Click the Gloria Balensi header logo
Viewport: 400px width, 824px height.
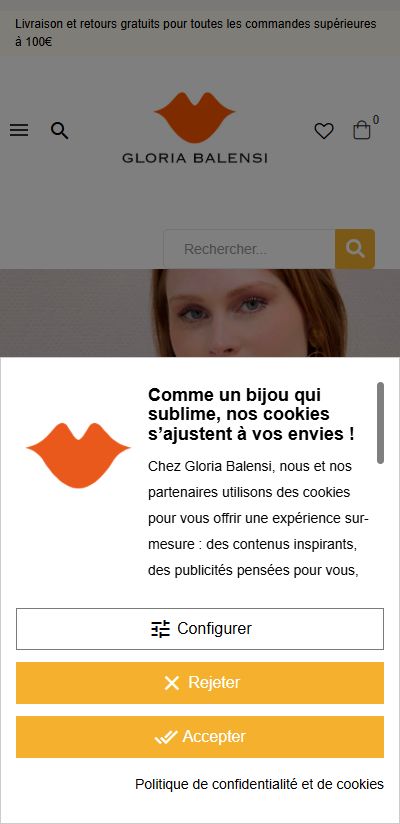(194, 128)
